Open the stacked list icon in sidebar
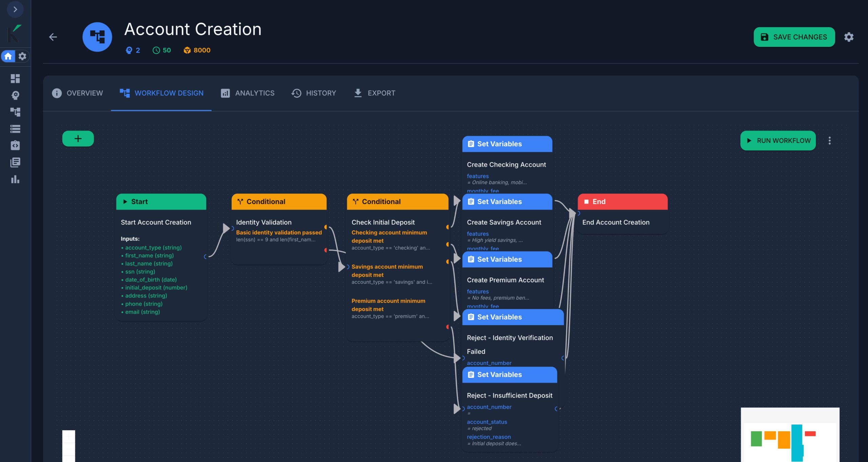This screenshot has height=462, width=868. pos(15,129)
